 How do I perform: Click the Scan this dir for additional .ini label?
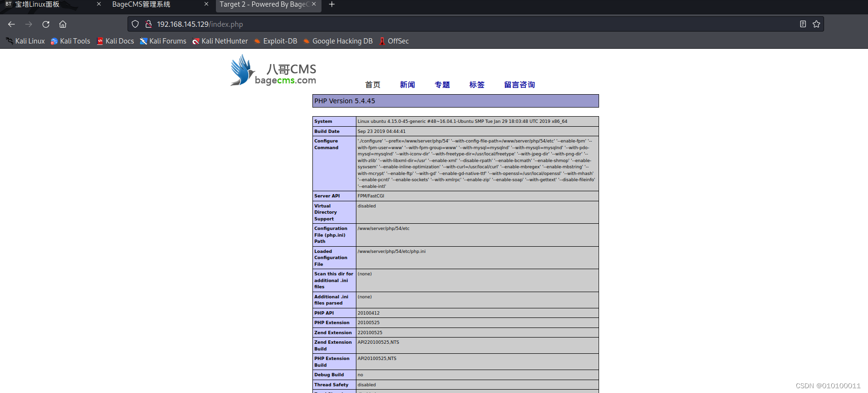click(333, 280)
